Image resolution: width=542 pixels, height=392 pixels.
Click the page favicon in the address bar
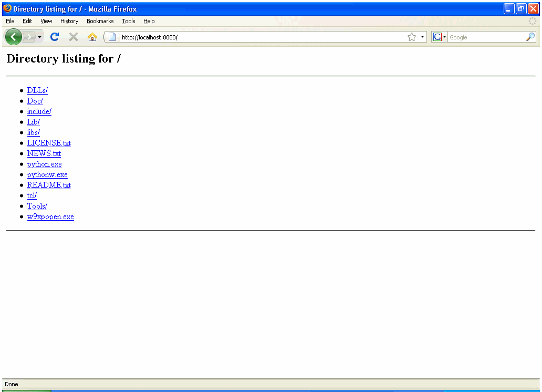click(x=111, y=37)
